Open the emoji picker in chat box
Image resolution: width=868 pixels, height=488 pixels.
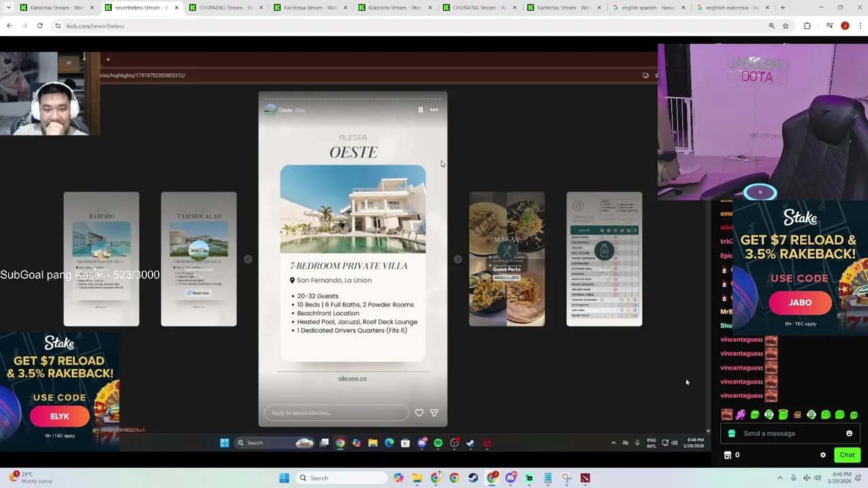(849, 433)
